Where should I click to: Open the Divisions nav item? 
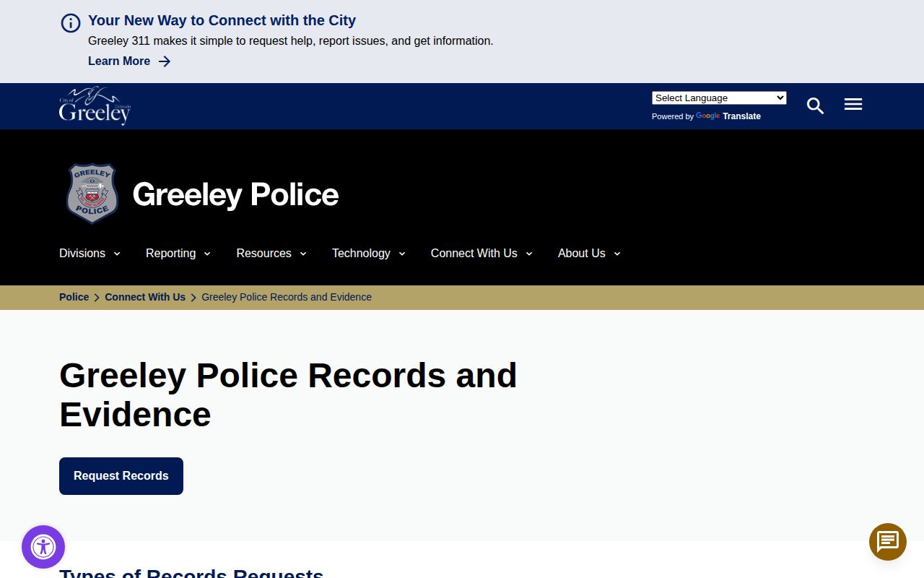pos(82,254)
